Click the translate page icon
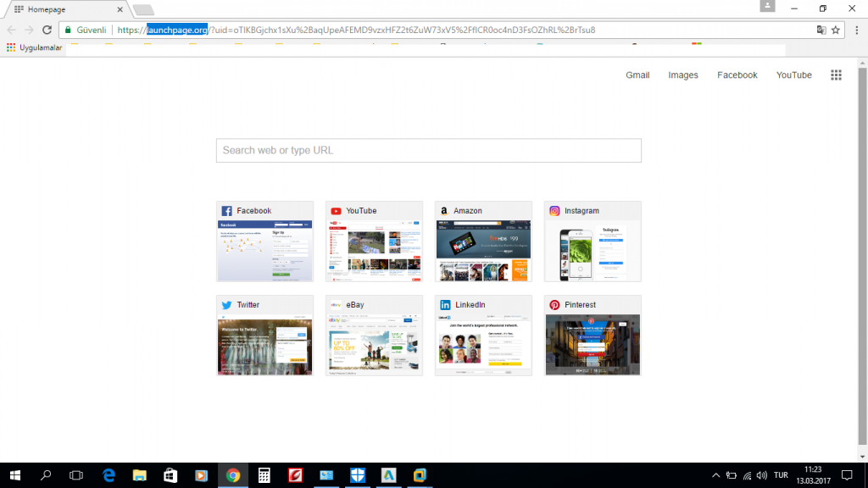Image resolution: width=868 pixels, height=488 pixels. coord(821,30)
